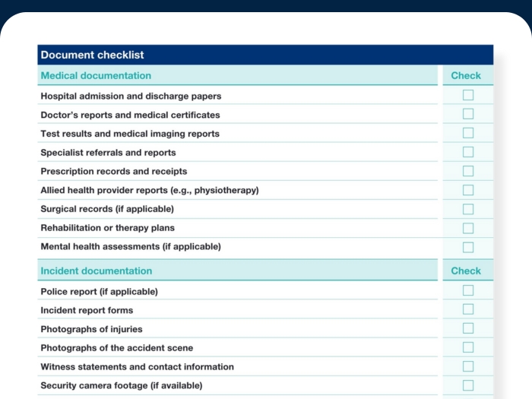This screenshot has height=399, width=532.
Task: Check Test results and medical imaging reports
Action: [468, 133]
